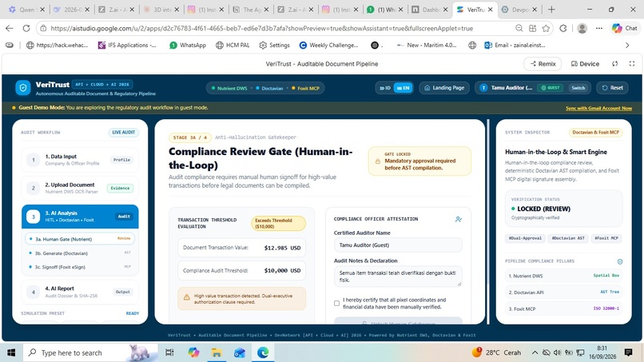Click the VeriTrust shield logo icon
The height and width of the screenshot is (362, 644).
click(23, 88)
